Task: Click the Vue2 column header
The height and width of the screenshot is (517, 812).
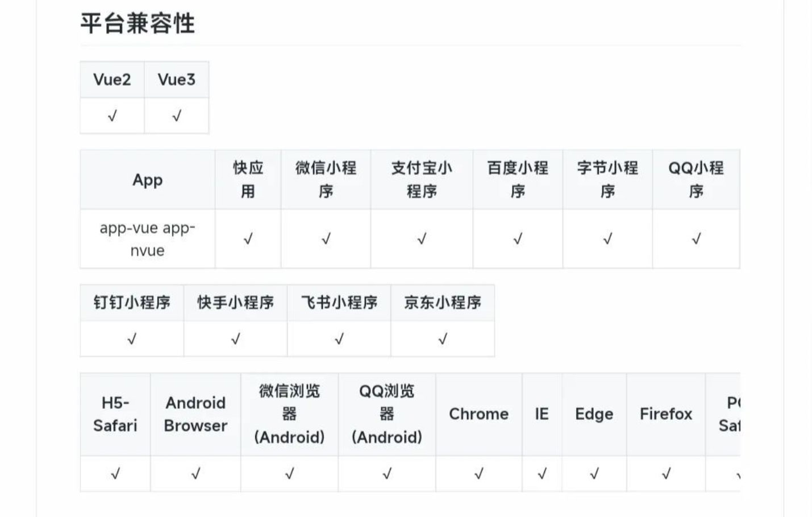Action: point(112,80)
